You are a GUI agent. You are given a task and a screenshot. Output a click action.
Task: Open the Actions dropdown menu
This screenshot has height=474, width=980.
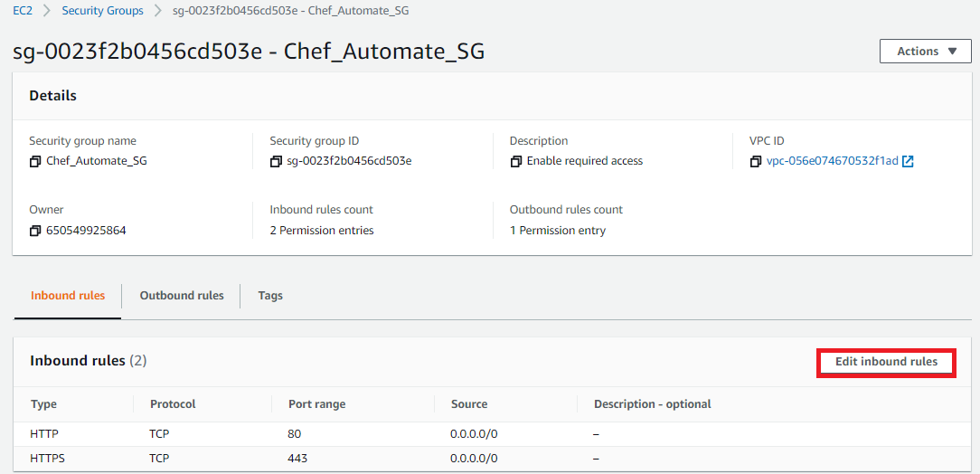tap(925, 52)
